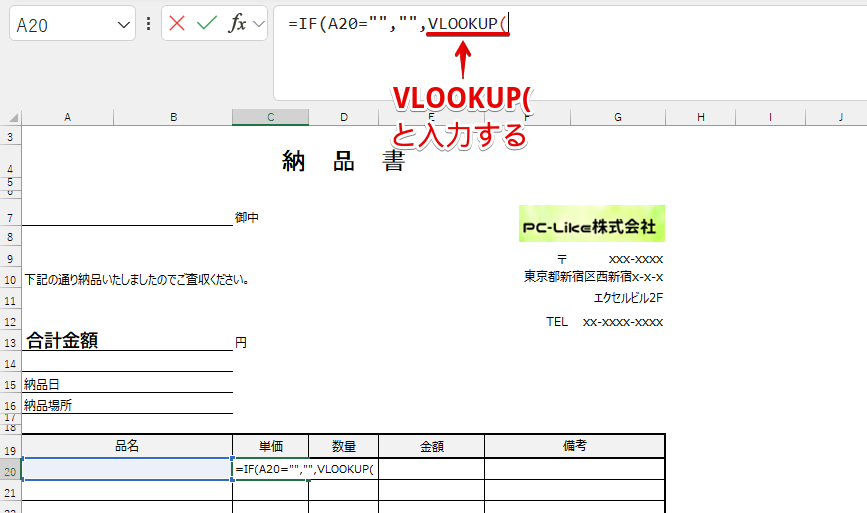This screenshot has width=867, height=513.
Task: Select row 3 header
Action: (x=11, y=137)
